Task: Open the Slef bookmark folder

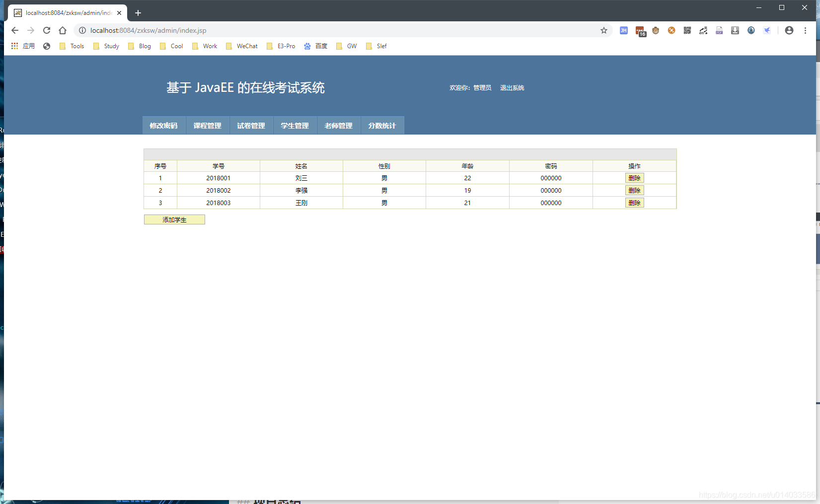Action: (376, 46)
